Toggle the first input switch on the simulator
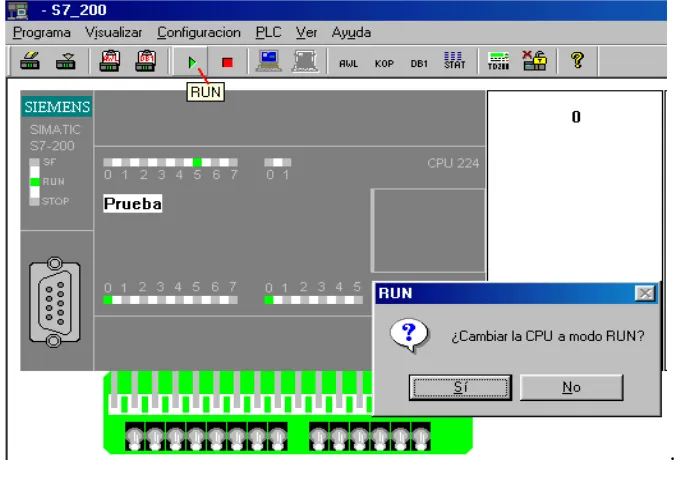Image resolution: width=674 pixels, height=478 pixels. click(134, 437)
